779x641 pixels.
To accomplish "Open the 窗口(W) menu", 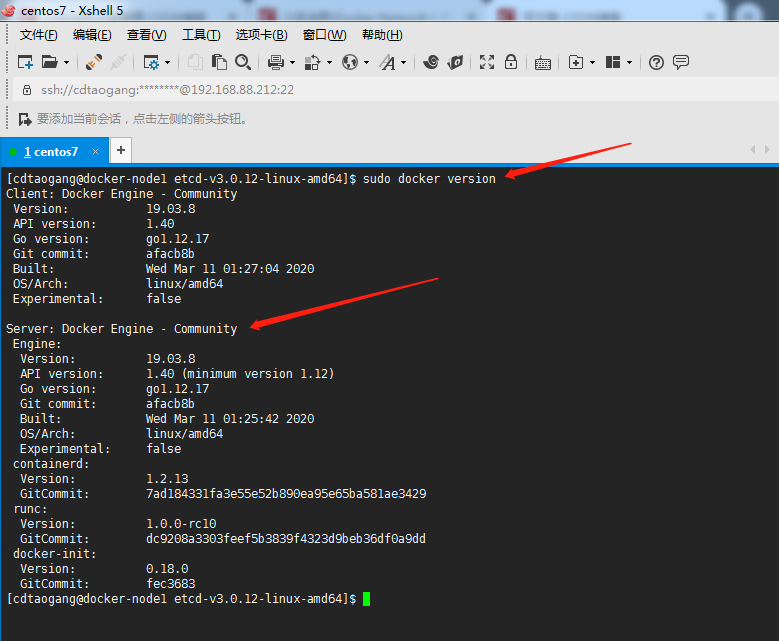I will [x=324, y=35].
